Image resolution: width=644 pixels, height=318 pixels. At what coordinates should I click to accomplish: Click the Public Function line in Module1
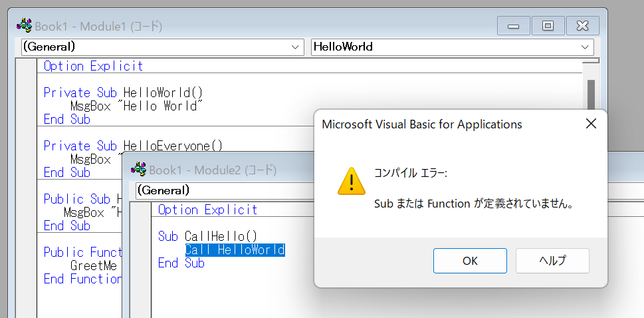82,252
